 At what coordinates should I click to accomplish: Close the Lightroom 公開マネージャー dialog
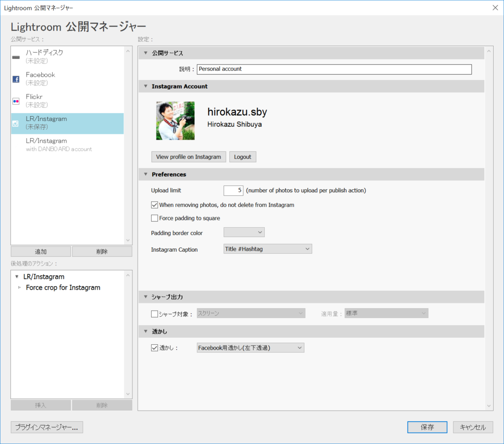pyautogui.click(x=495, y=8)
